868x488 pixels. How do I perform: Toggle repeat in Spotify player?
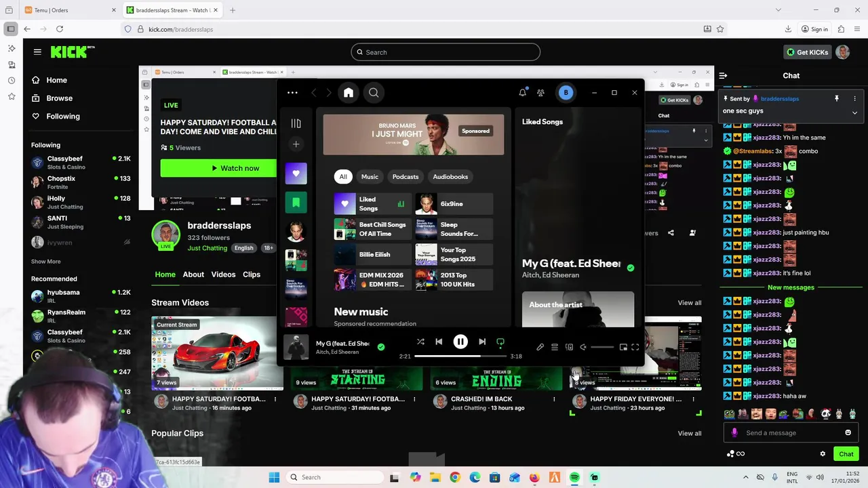click(500, 342)
